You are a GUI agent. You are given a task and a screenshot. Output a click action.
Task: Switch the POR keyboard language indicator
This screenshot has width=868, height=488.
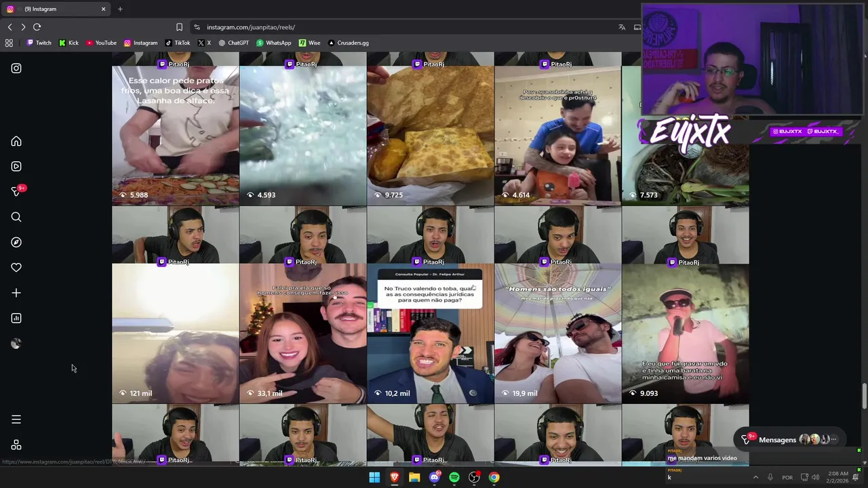787,477
